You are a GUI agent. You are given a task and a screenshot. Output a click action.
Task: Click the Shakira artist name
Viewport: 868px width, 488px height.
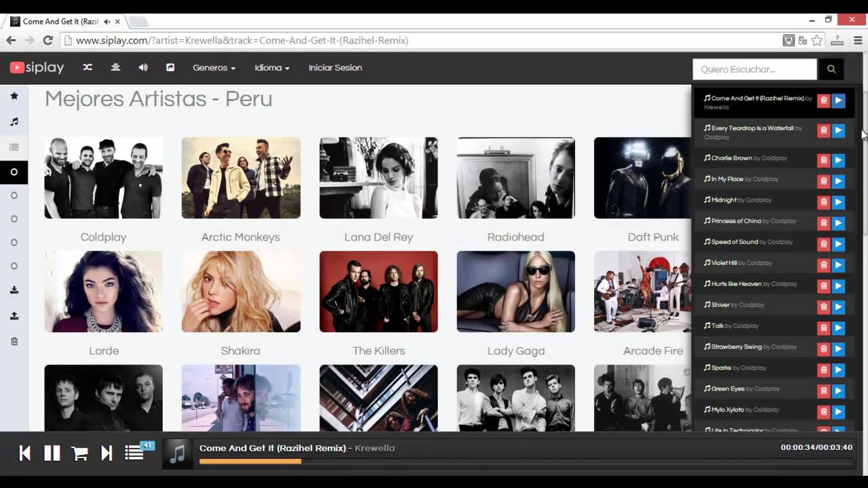tap(241, 351)
